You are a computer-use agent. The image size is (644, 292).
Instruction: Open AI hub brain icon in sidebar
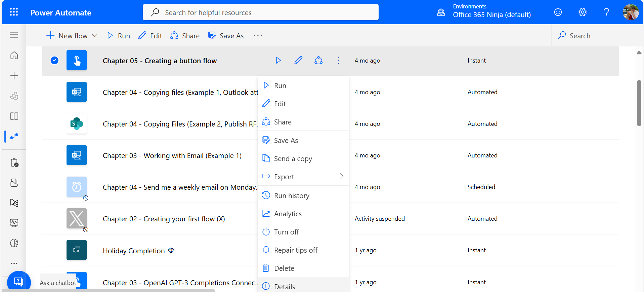(14, 243)
